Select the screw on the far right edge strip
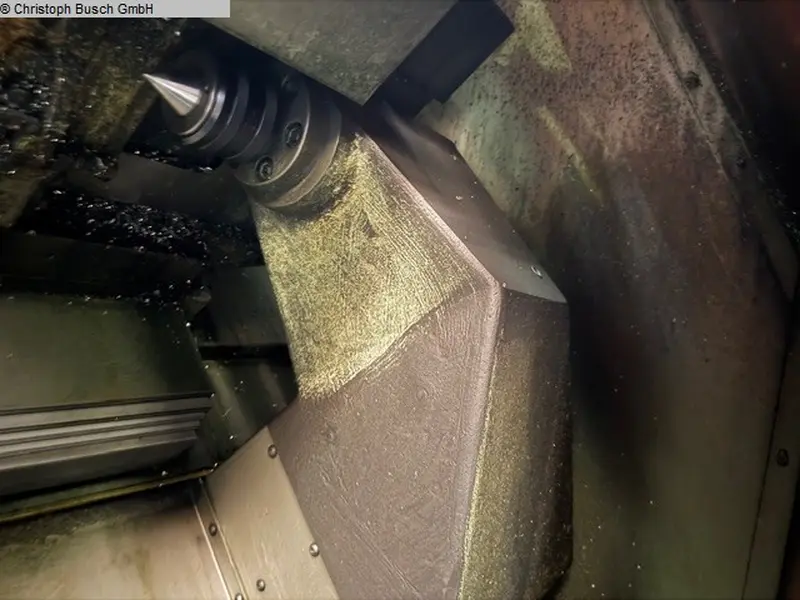 click(x=782, y=457)
